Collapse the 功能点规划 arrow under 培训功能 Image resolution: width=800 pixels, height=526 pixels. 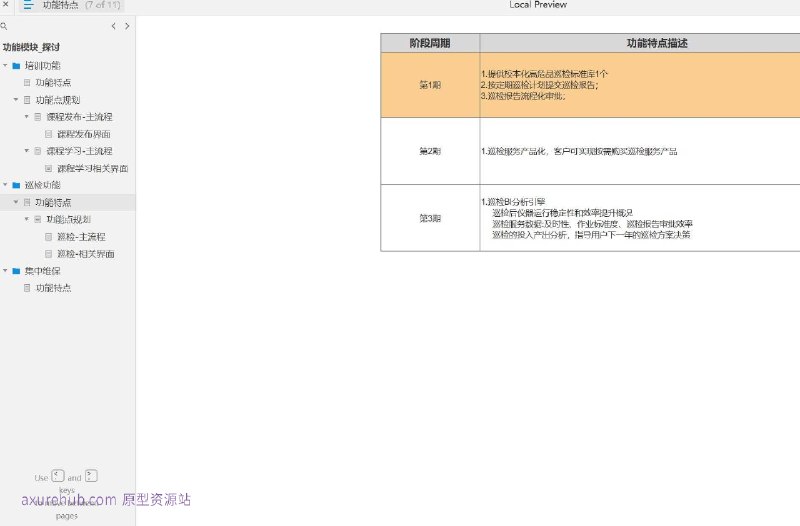click(16, 100)
